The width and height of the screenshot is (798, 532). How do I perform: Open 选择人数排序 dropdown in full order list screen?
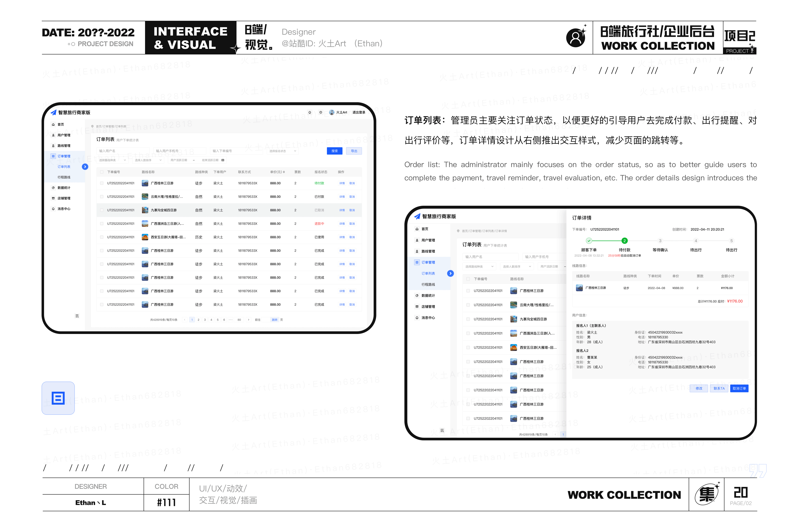tap(148, 160)
